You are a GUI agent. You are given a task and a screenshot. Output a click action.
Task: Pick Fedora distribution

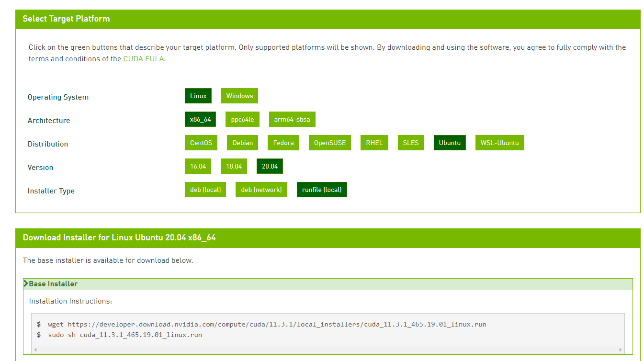point(283,143)
